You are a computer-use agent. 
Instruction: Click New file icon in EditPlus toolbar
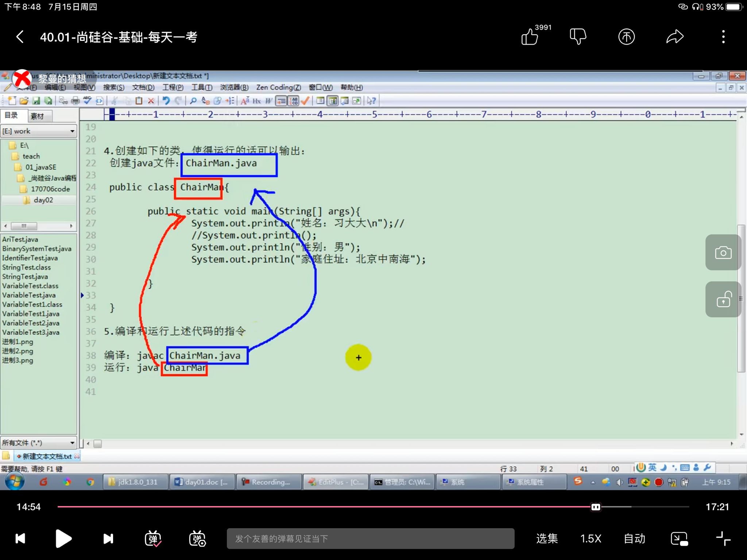[x=12, y=101]
